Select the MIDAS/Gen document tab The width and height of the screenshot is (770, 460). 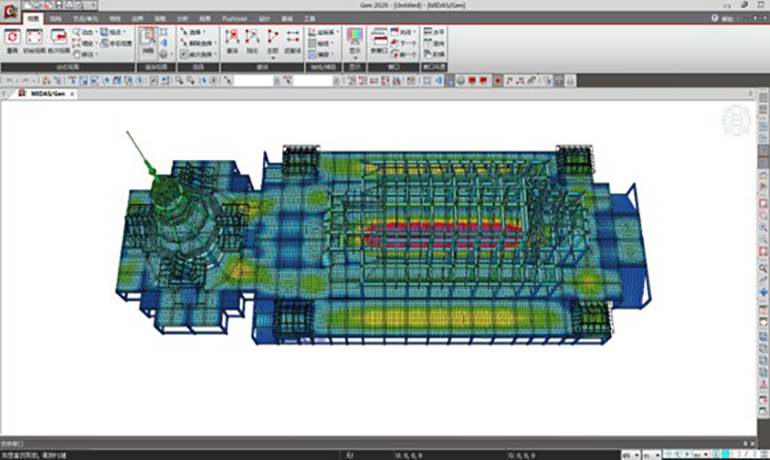click(45, 93)
